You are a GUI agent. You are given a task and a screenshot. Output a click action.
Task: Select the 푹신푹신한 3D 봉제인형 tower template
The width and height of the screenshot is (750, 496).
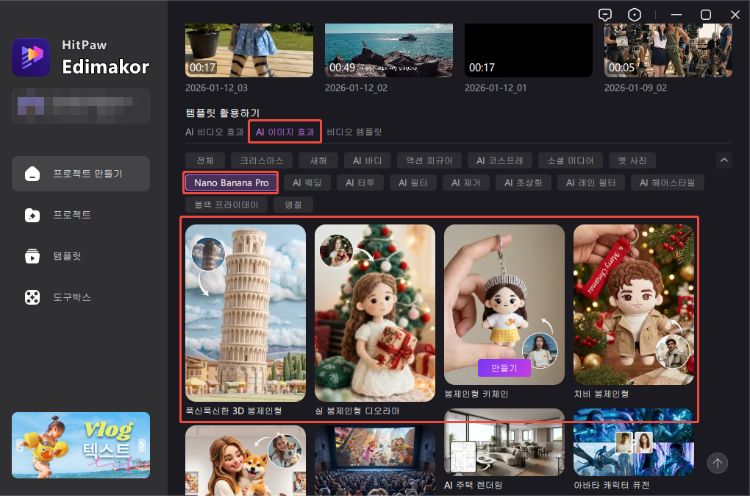pos(245,313)
